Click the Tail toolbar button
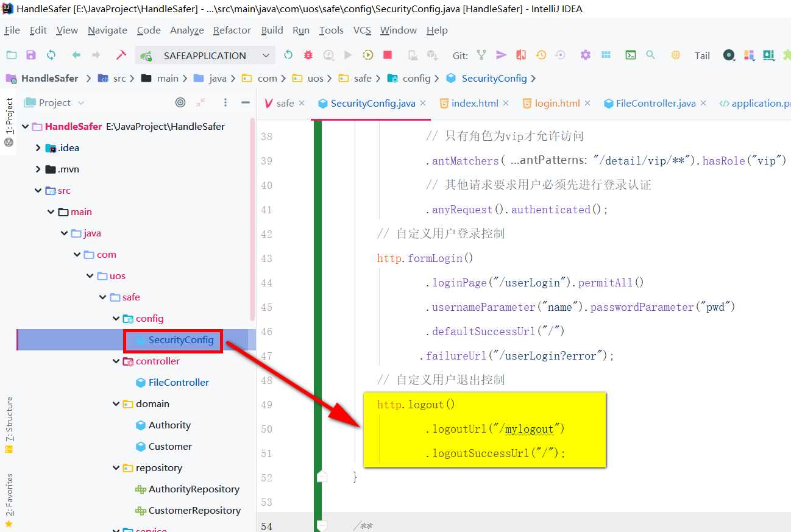This screenshot has height=532, width=791. (x=702, y=55)
